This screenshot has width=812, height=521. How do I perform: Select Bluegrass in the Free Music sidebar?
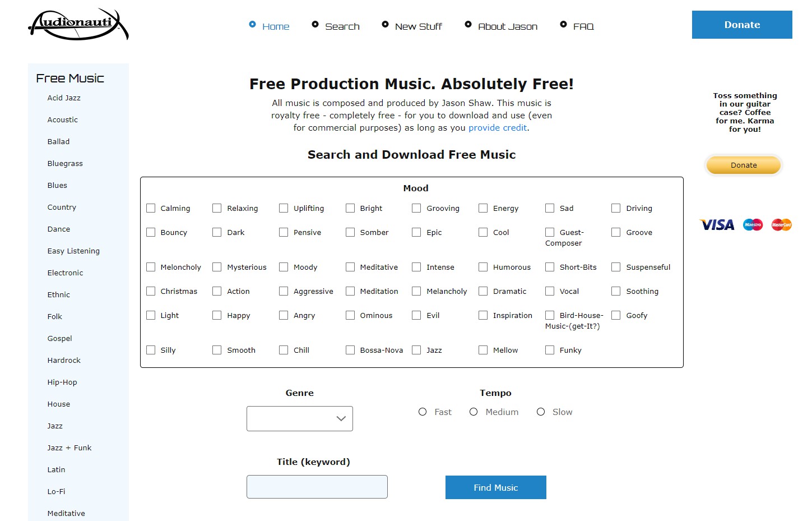coord(65,164)
